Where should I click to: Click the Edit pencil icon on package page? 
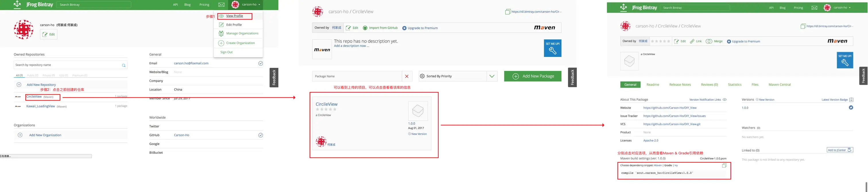tap(676, 41)
